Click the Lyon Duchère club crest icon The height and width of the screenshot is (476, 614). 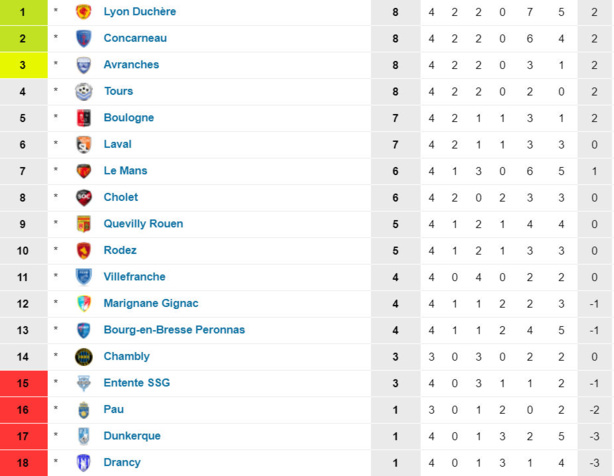coord(84,12)
